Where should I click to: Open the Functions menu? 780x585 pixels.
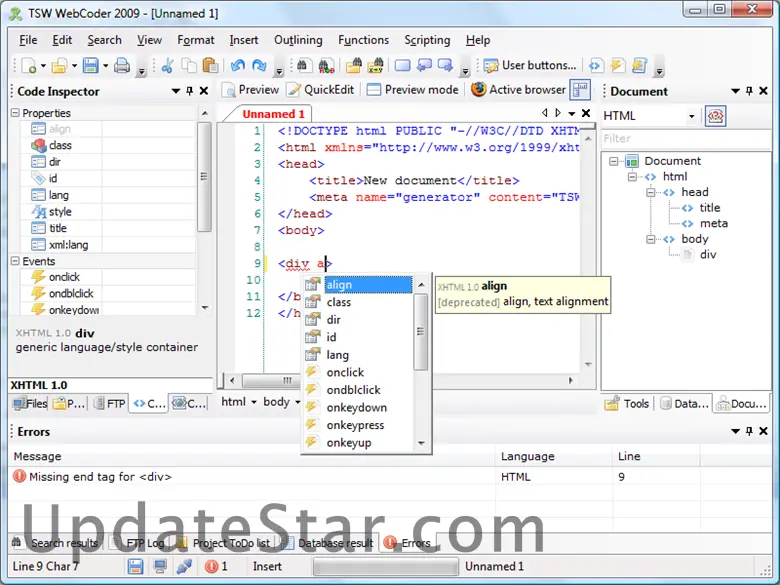click(363, 40)
